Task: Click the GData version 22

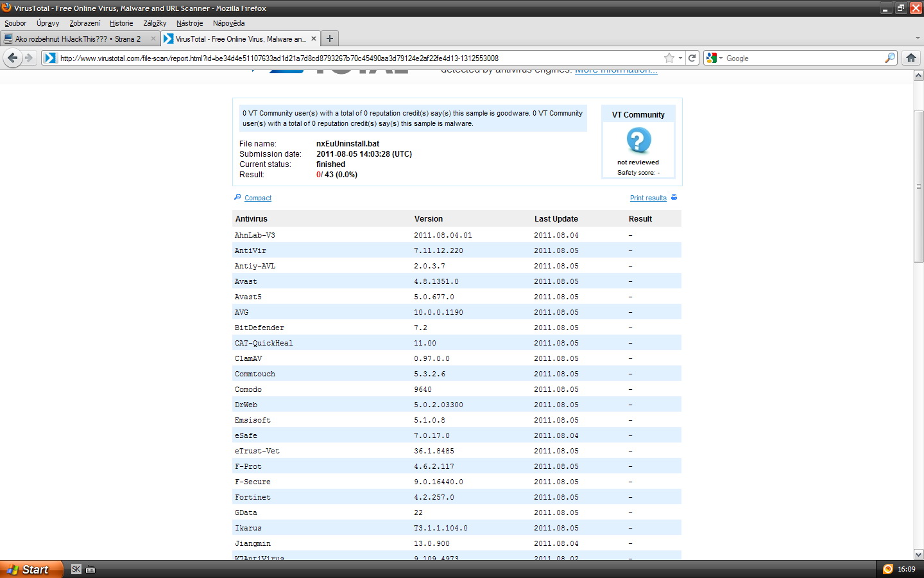Action: click(x=418, y=512)
